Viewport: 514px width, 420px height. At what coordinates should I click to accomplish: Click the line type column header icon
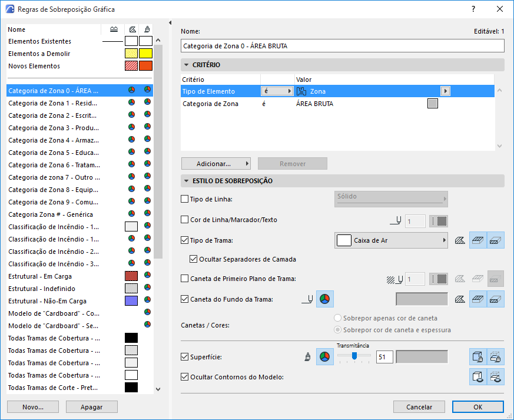114,29
